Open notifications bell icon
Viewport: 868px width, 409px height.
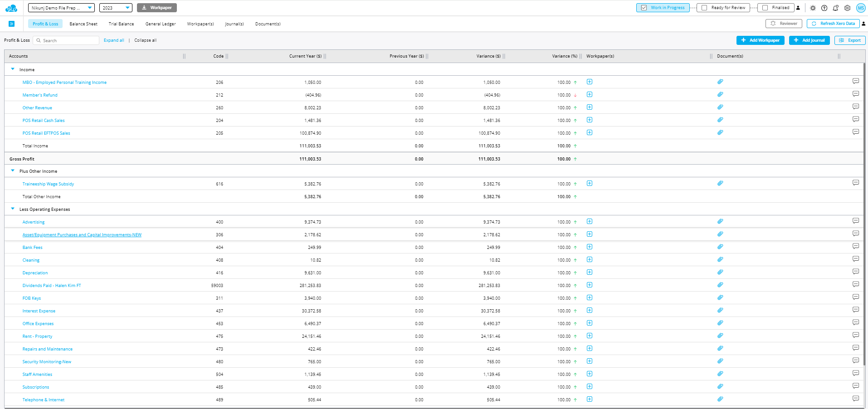point(836,8)
